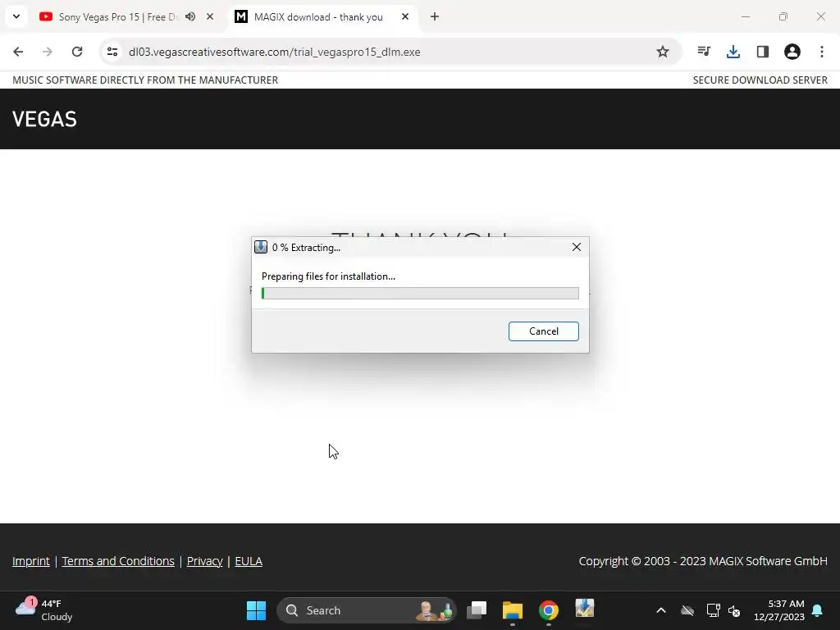The image size is (840, 630).
Task: Open the Chrome profile avatar
Action: tap(792, 52)
